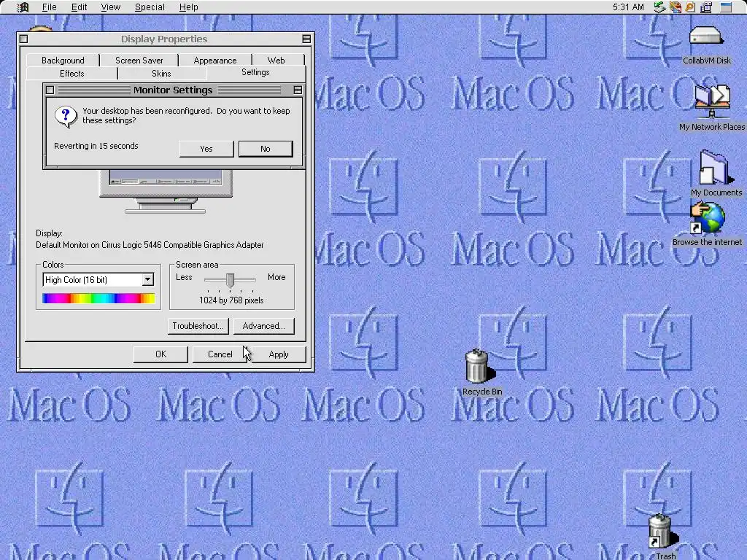Switch to the Effects tab

point(72,74)
